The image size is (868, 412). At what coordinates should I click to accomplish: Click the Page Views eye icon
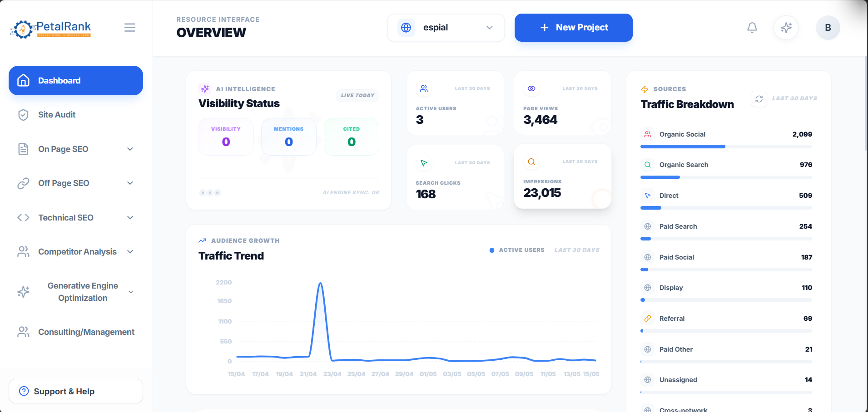click(x=531, y=88)
